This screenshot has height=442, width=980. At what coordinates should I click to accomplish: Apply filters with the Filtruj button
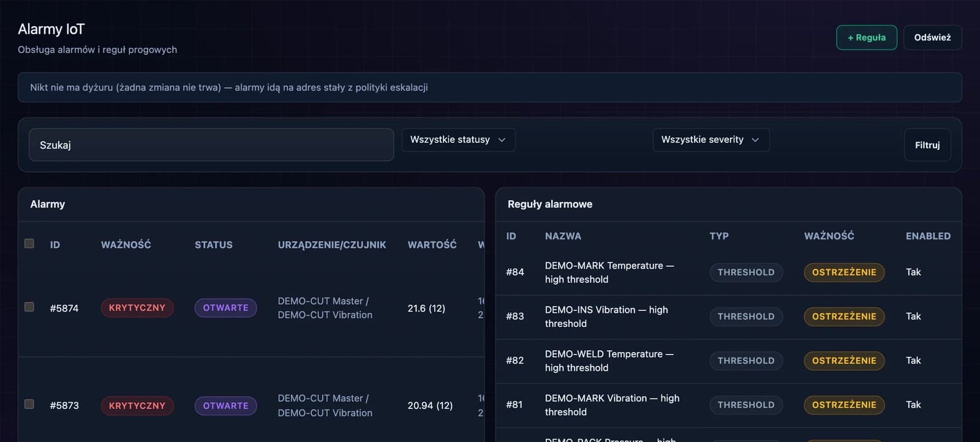927,145
